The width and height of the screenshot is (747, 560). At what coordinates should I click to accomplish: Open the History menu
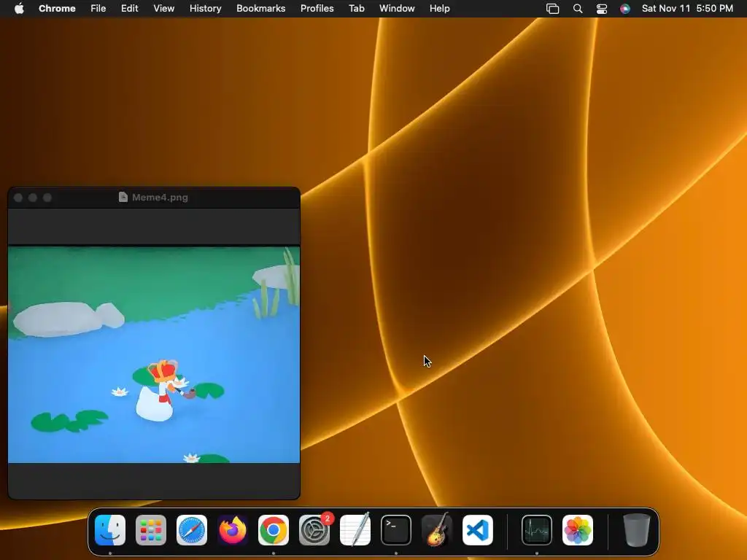205,9
